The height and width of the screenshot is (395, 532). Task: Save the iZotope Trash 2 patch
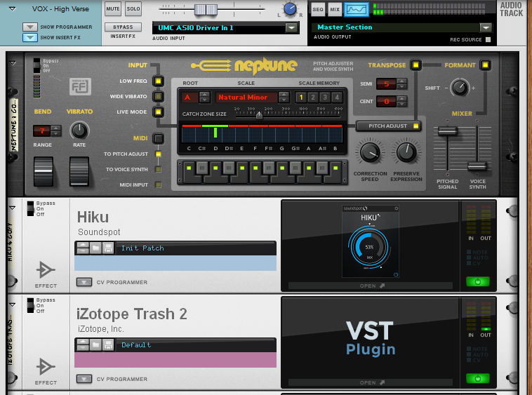[x=108, y=344]
